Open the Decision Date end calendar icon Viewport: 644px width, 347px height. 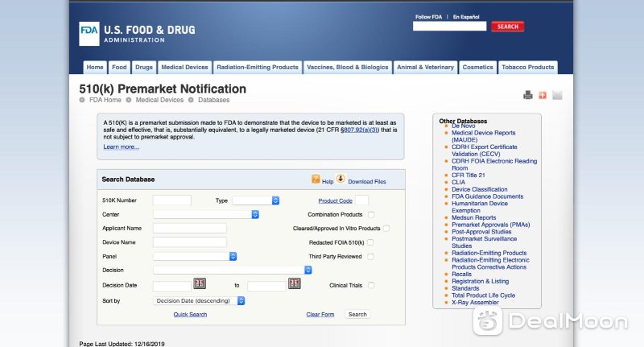(295, 283)
